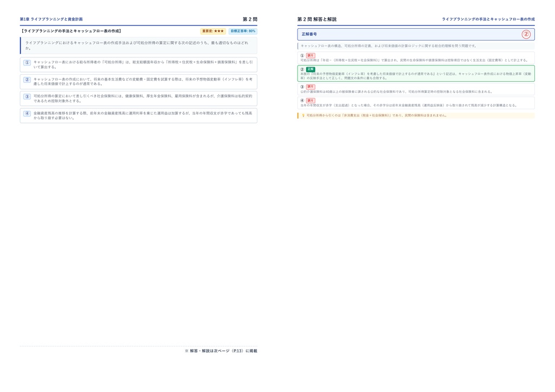Select choice 1 text about 給与所得者の「可処分所得」
The height and width of the screenshot is (392, 555).
pyautogui.click(x=143, y=64)
